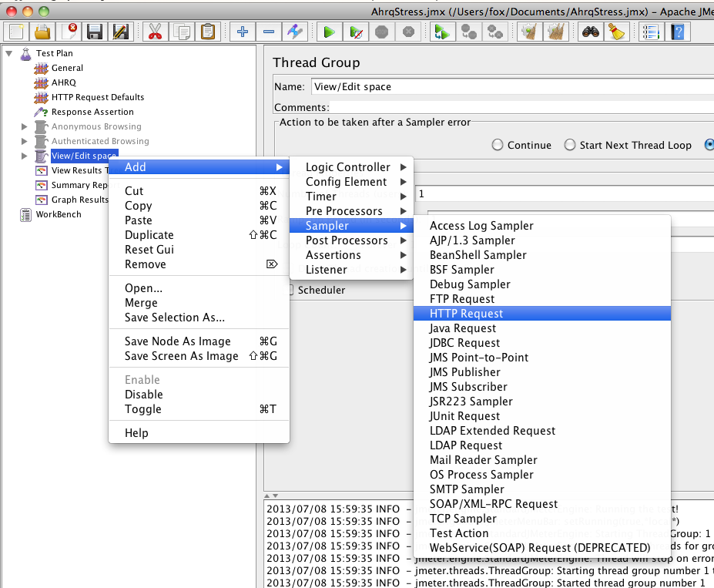Image resolution: width=714 pixels, height=588 pixels.
Task: Select Disable in the context menu
Action: 199,395
